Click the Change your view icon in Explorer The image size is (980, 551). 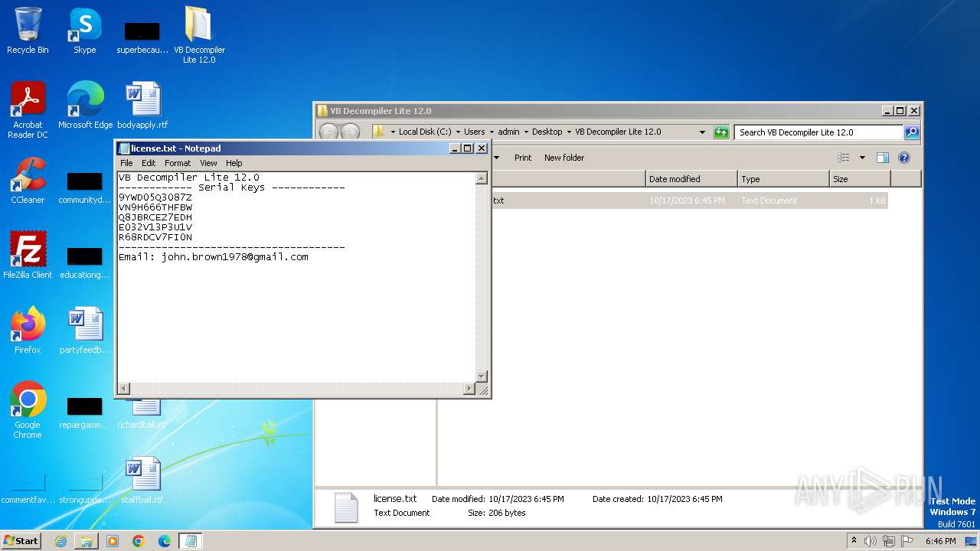coord(844,158)
